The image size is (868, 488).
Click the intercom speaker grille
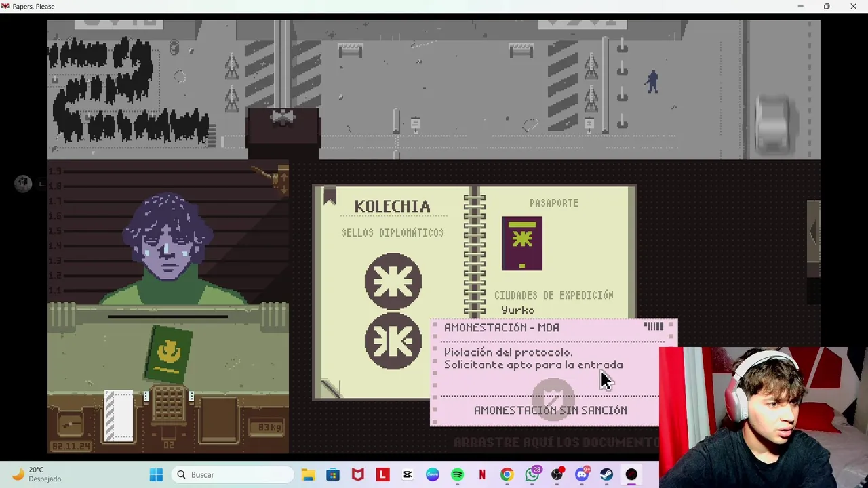[168, 404]
